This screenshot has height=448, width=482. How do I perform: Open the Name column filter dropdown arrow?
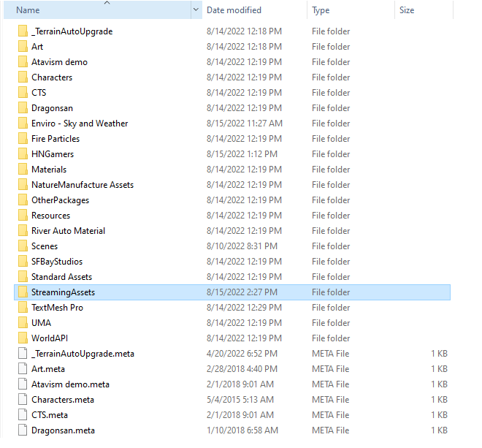[196, 10]
